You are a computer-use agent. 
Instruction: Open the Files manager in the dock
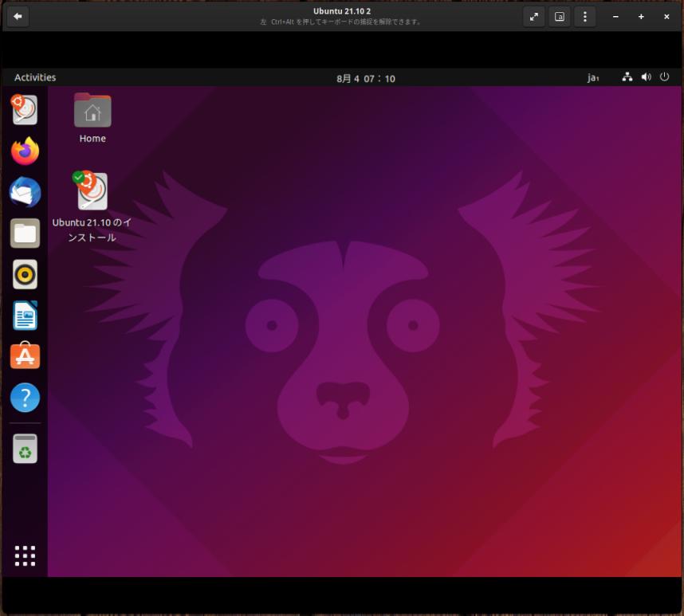click(x=25, y=233)
